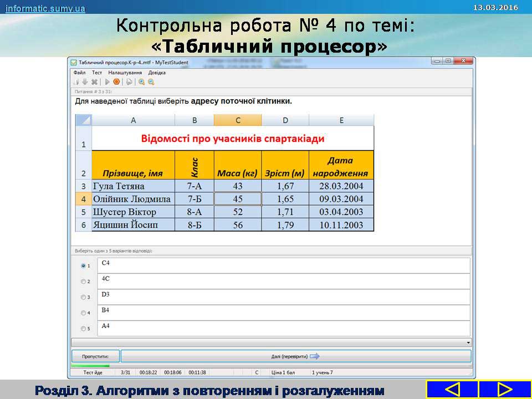Select answer option 2 radio button for 4C
Image resolution: width=532 pixels, height=399 pixels.
pos(84,282)
